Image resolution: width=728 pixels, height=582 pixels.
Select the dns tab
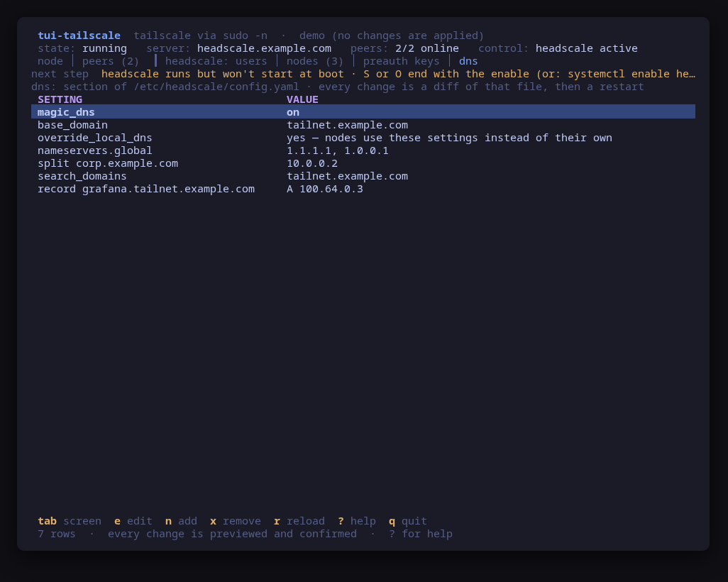pos(468,61)
